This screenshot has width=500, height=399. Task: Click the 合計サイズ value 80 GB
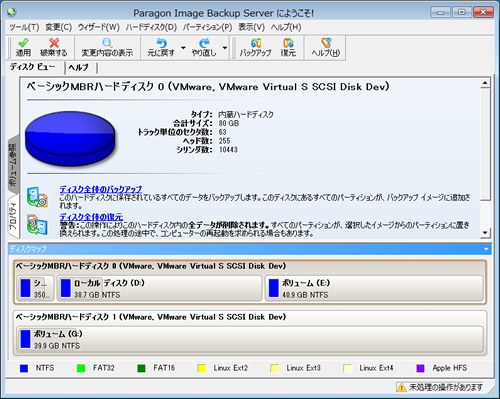coord(229,123)
